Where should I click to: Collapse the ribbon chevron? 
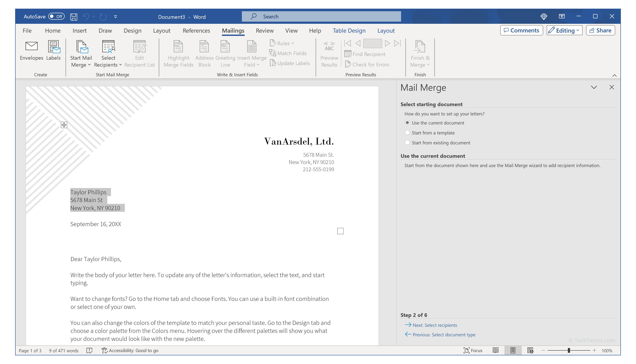coord(614,75)
